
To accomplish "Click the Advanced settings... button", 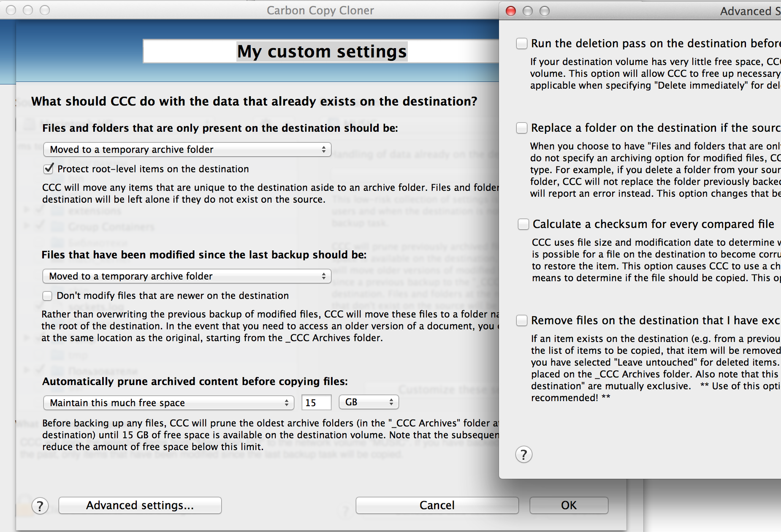I will pos(140,505).
